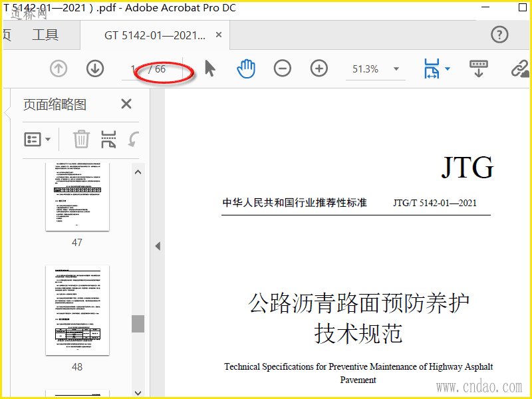Click the thumbnail scrollbar handle
The height and width of the screenshot is (399, 532).
pos(138,324)
